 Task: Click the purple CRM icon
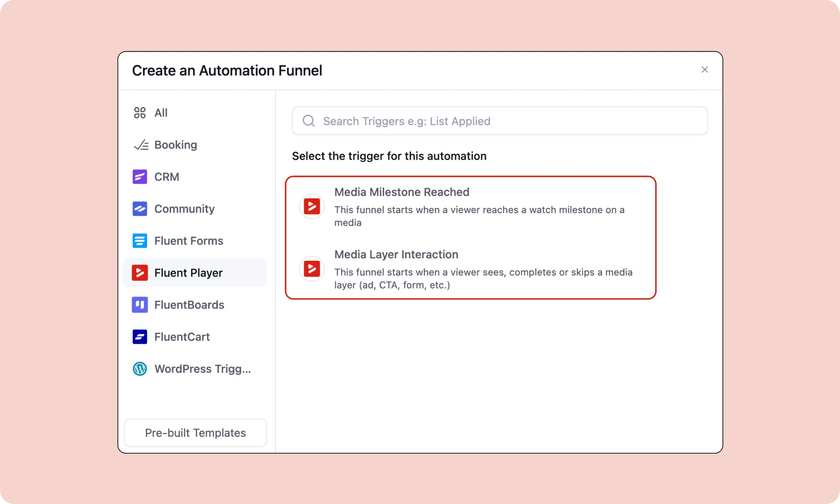[140, 177]
